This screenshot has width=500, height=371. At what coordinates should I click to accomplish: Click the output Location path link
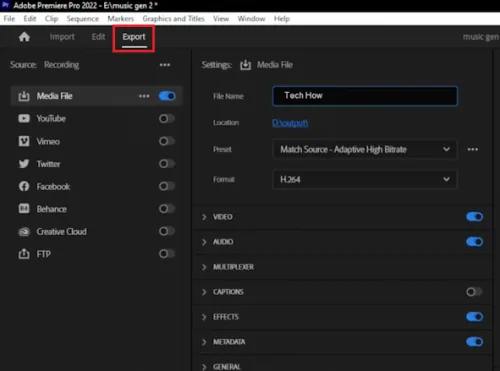[x=290, y=123]
